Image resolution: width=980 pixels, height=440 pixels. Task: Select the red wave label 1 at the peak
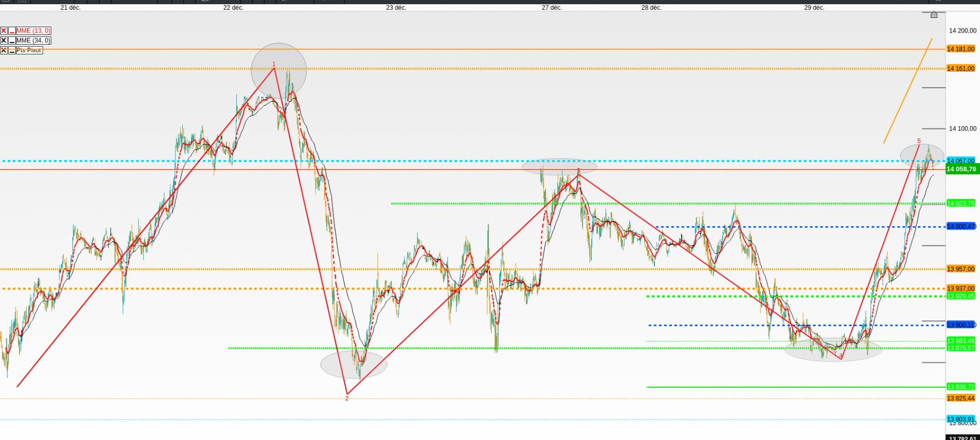coord(274,64)
